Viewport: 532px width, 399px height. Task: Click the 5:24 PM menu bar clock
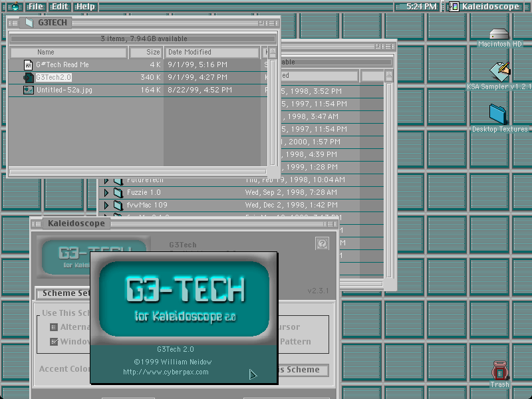[422, 7]
